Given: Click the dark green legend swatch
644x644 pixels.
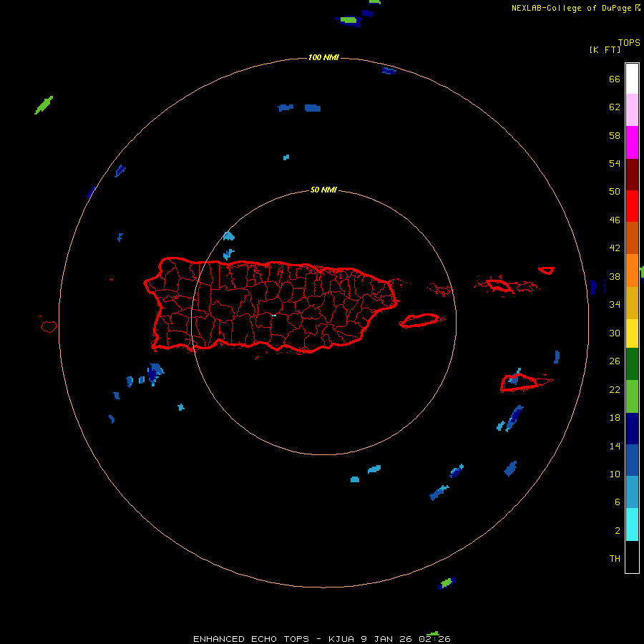Looking at the screenshot, I should (x=632, y=364).
